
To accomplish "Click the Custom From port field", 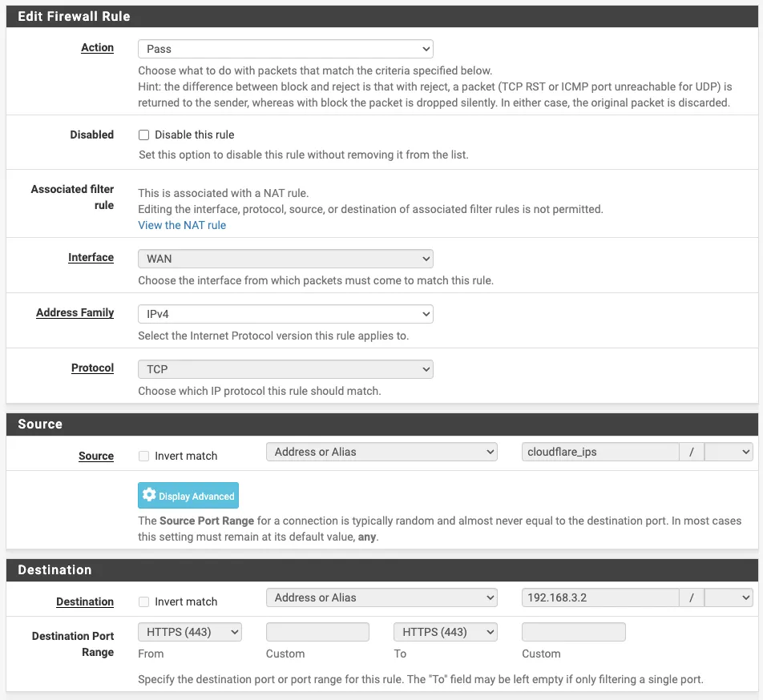I will point(317,632).
